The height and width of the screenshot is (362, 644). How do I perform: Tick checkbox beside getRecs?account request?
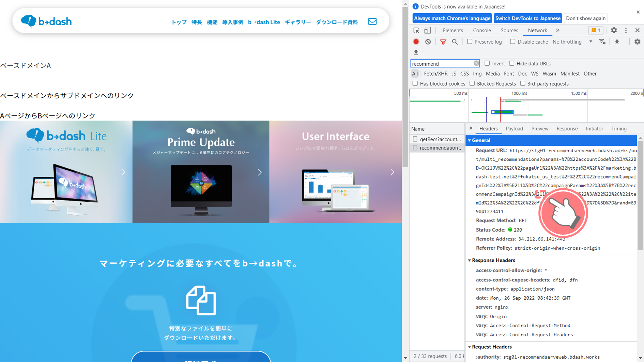pyautogui.click(x=415, y=139)
